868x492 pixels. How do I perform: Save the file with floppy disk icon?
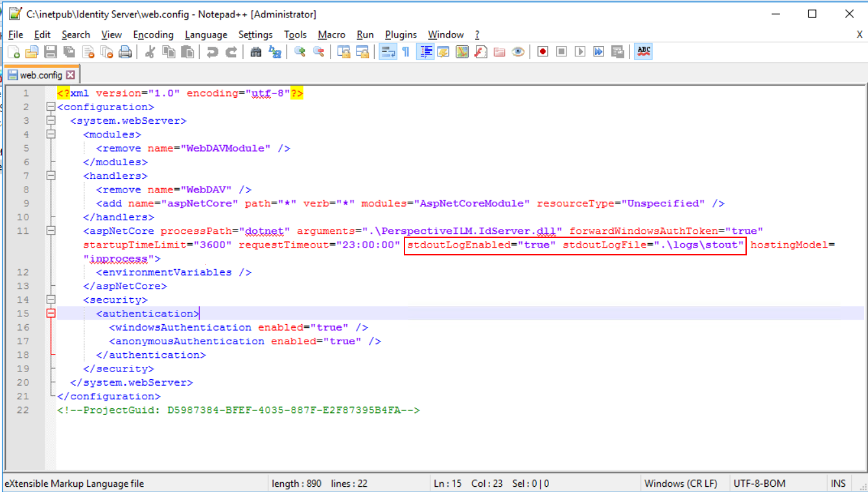[51, 53]
